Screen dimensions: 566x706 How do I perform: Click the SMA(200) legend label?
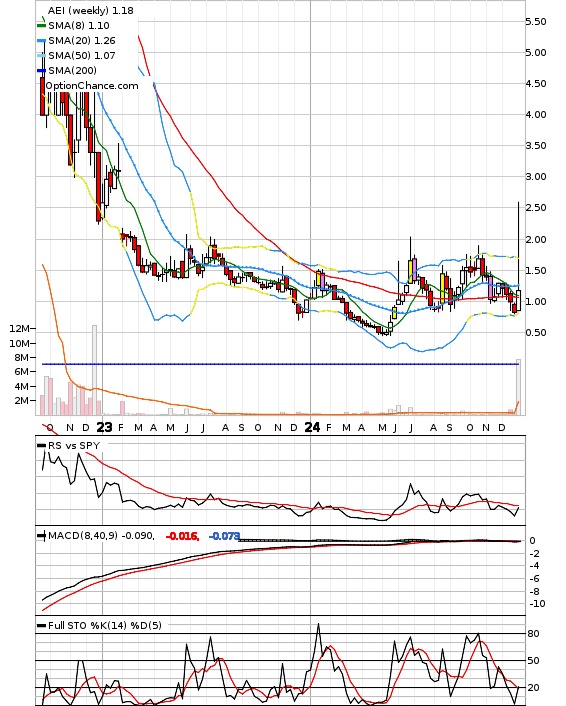pos(72,70)
